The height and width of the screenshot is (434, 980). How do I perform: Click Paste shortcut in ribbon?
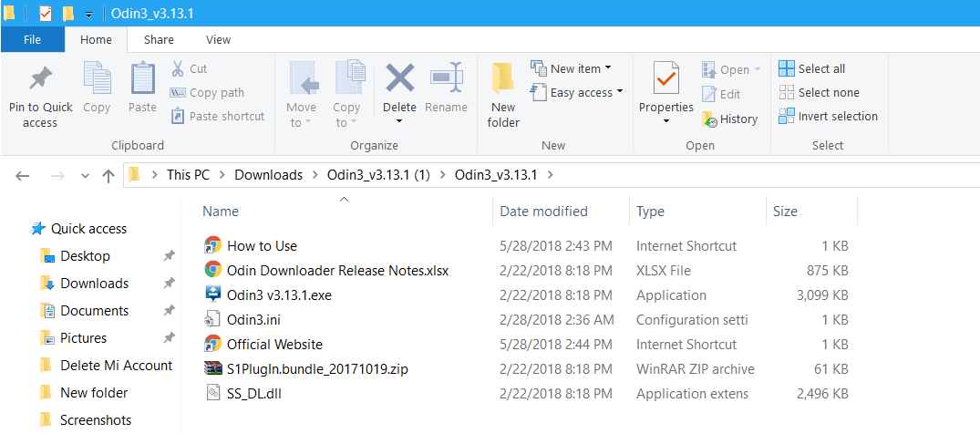pos(218,117)
